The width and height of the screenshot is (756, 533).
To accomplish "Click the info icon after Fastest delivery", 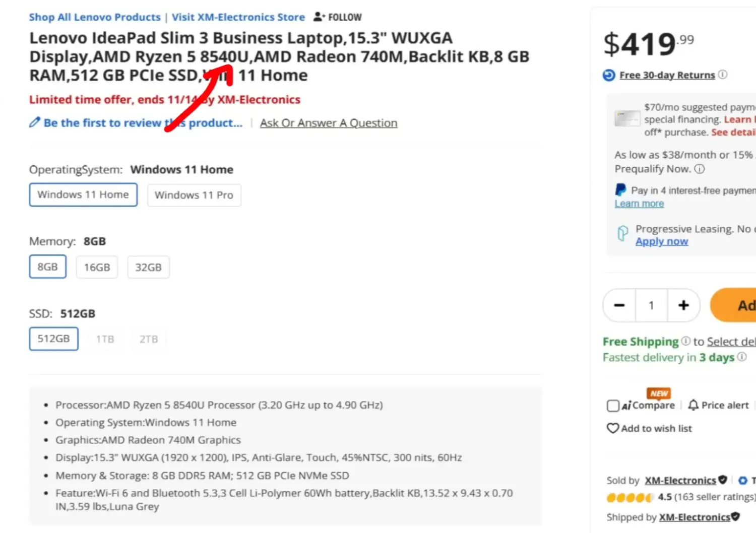I will coord(742,357).
